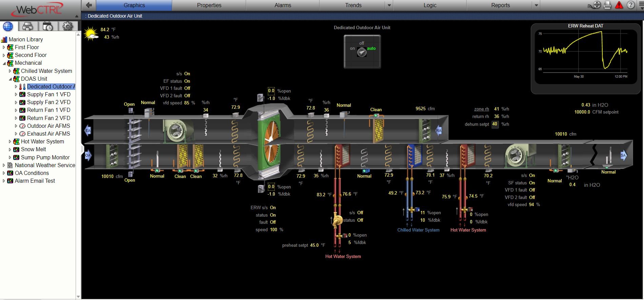This screenshot has width=644, height=300.
Task: Collapse the Mechanical tree node
Action: click(x=4, y=63)
